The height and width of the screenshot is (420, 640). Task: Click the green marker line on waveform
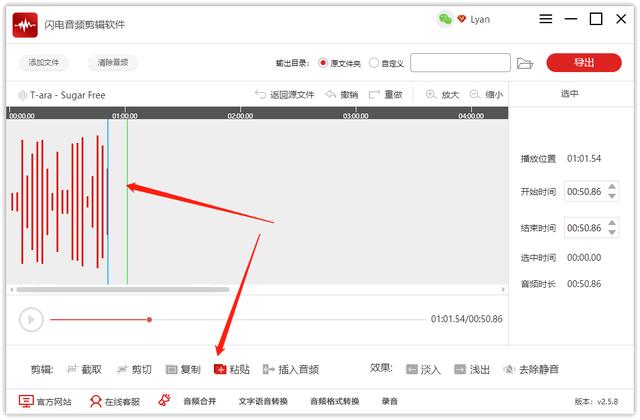127,202
